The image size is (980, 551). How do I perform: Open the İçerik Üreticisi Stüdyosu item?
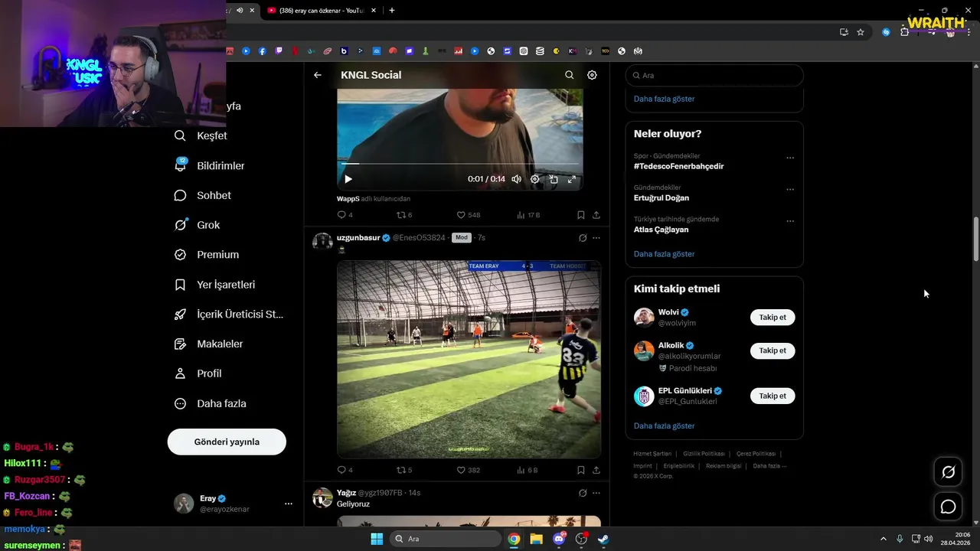pyautogui.click(x=229, y=315)
